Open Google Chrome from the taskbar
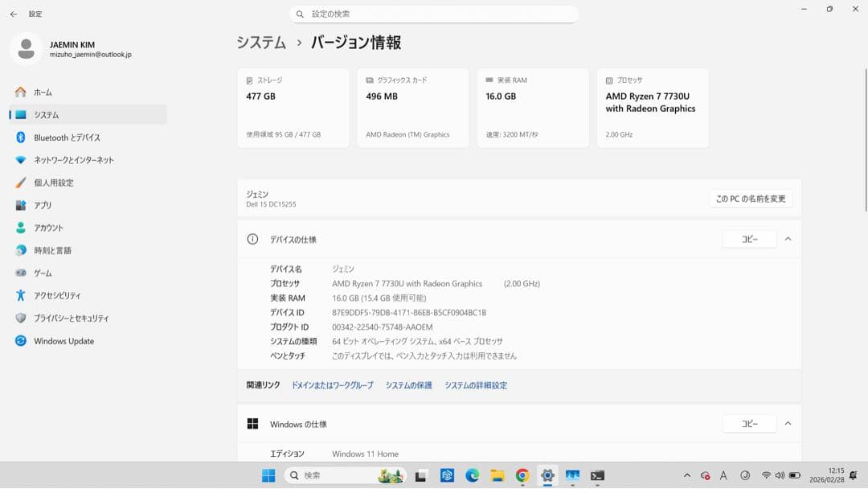 tap(522, 475)
